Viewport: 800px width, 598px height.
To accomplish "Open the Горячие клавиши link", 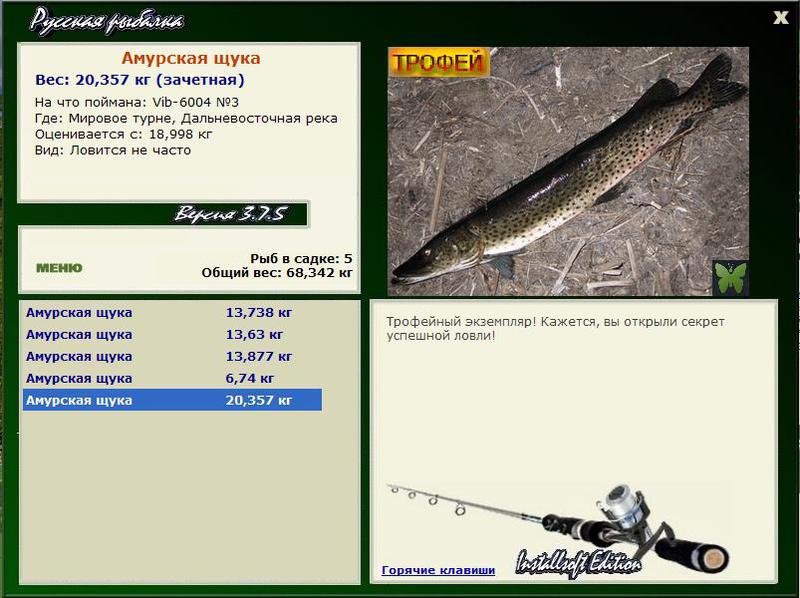I will tap(438, 570).
